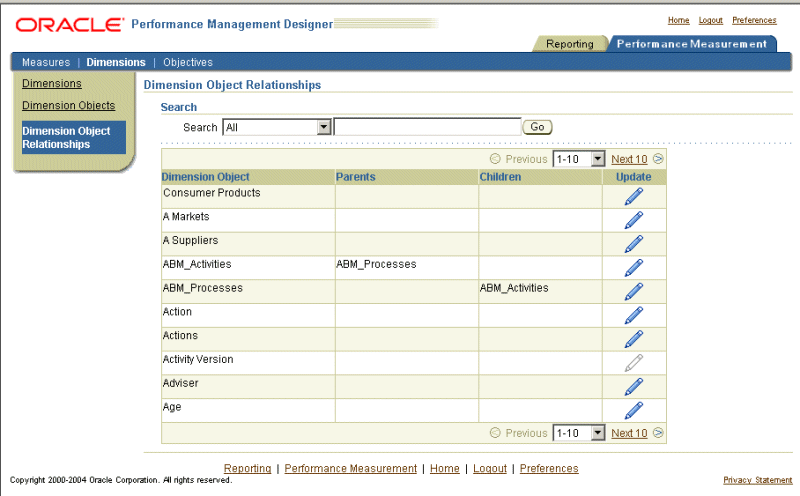Open the top 1-10 range dropdown
Screen dimensions: 800x496
tap(579, 159)
